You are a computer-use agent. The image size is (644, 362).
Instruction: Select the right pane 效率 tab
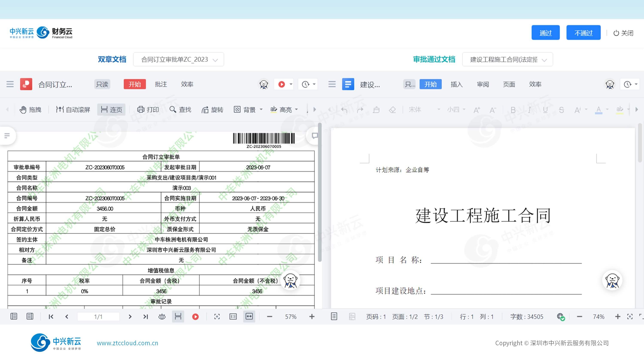pos(535,84)
